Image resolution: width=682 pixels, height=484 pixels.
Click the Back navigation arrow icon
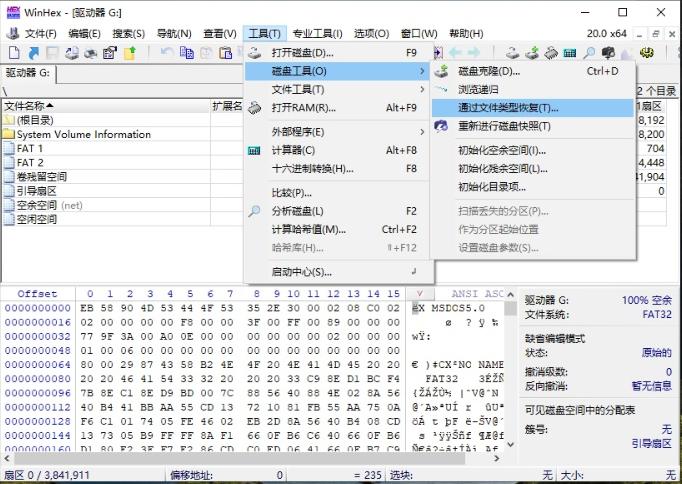(x=455, y=53)
